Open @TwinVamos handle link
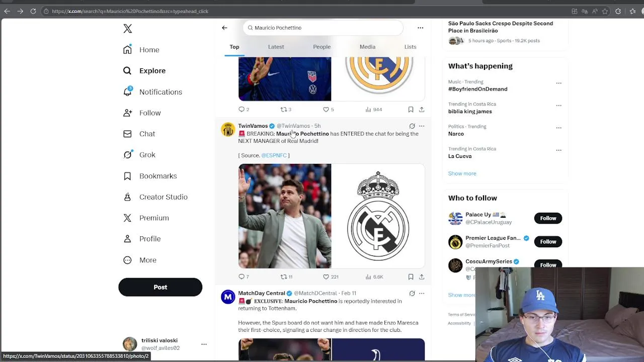The height and width of the screenshot is (362, 644). pos(293,126)
